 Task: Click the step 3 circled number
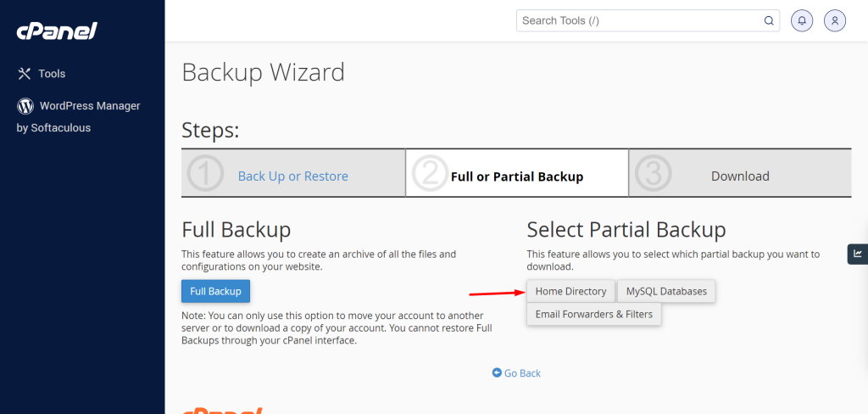coord(653,173)
